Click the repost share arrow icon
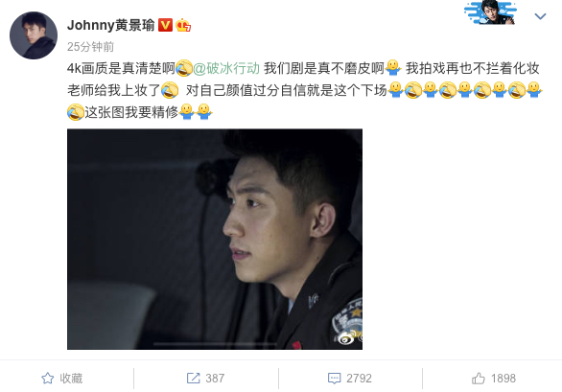The height and width of the screenshot is (392, 562). 193,378
